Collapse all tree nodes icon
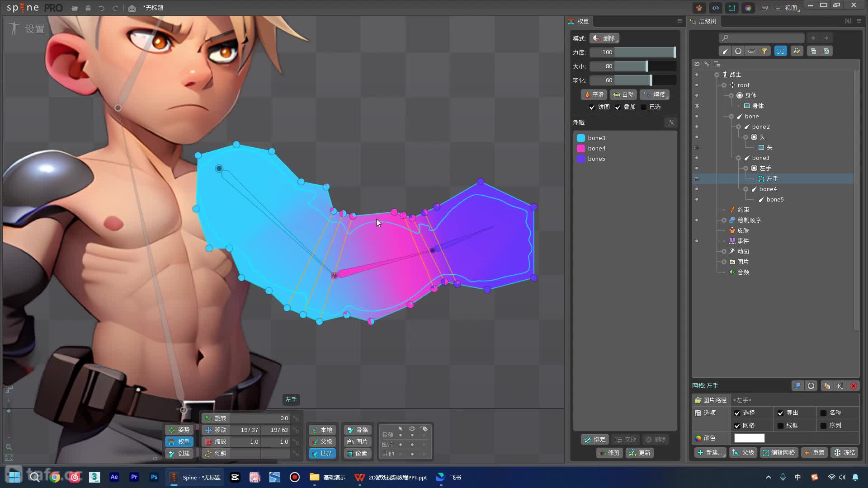Viewport: 868px width, 488px height. coord(813,51)
